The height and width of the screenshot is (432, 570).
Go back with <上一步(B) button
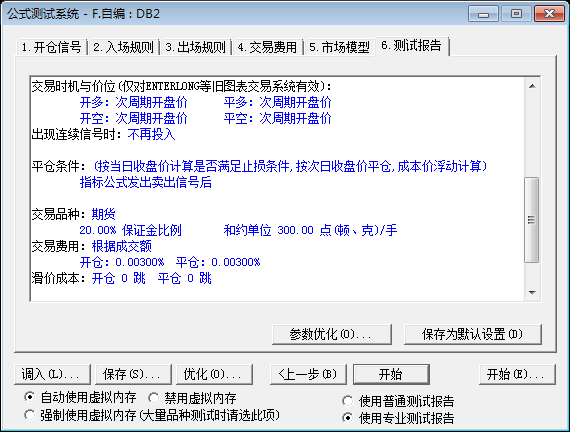308,374
